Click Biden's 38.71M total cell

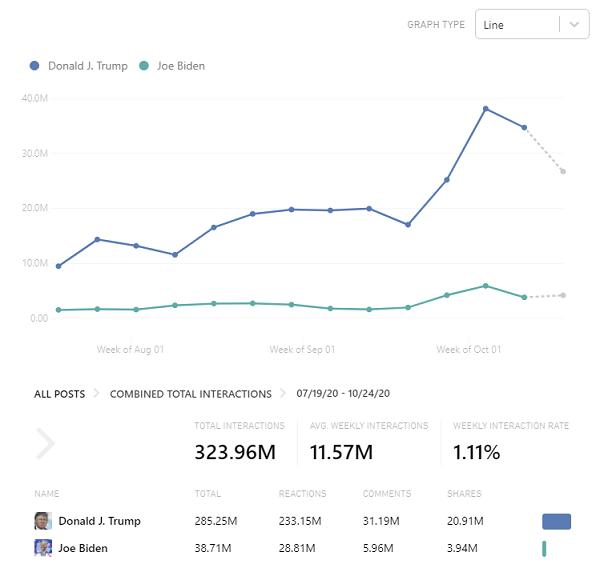pyautogui.click(x=213, y=548)
